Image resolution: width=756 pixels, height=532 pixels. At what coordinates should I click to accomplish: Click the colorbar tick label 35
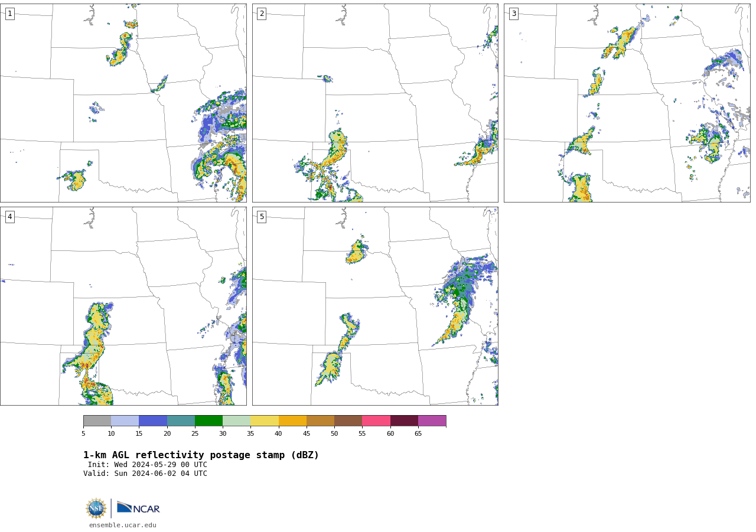pyautogui.click(x=250, y=434)
